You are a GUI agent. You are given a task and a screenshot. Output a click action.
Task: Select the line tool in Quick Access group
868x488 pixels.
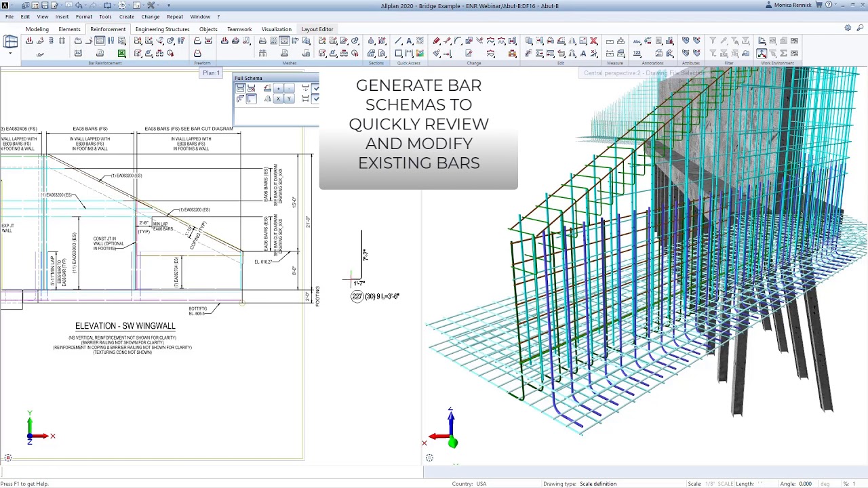click(x=398, y=41)
